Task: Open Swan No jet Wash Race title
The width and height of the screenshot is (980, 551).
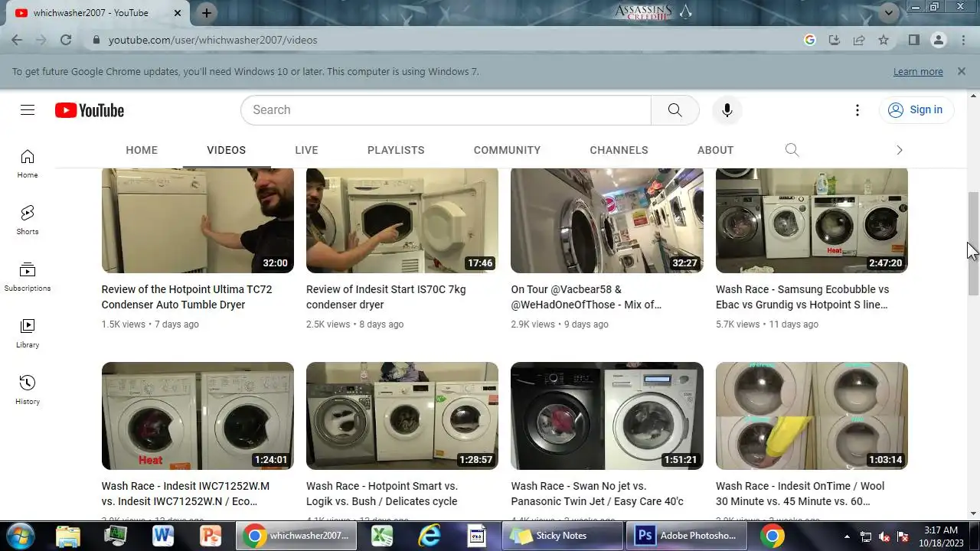Action: coord(597,494)
